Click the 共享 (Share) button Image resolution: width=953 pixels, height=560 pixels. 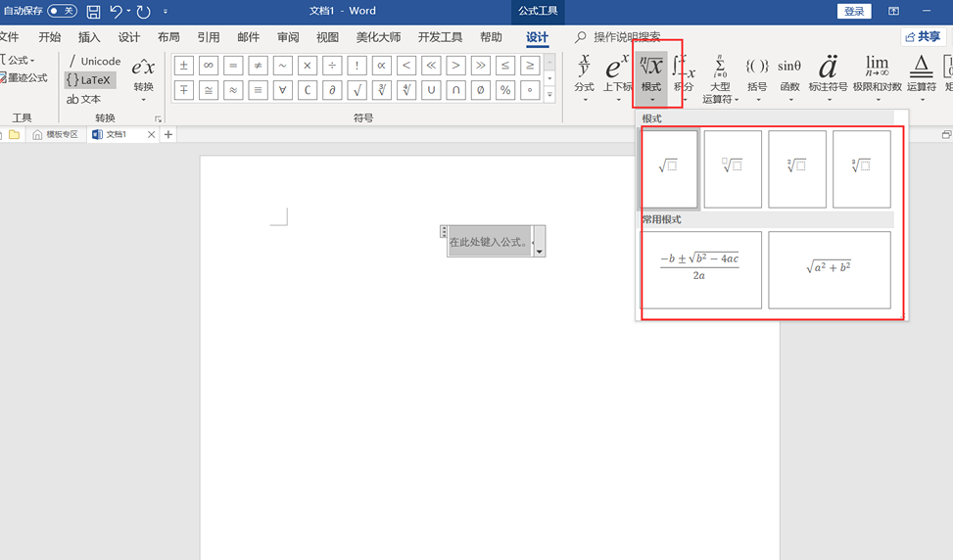tap(923, 37)
